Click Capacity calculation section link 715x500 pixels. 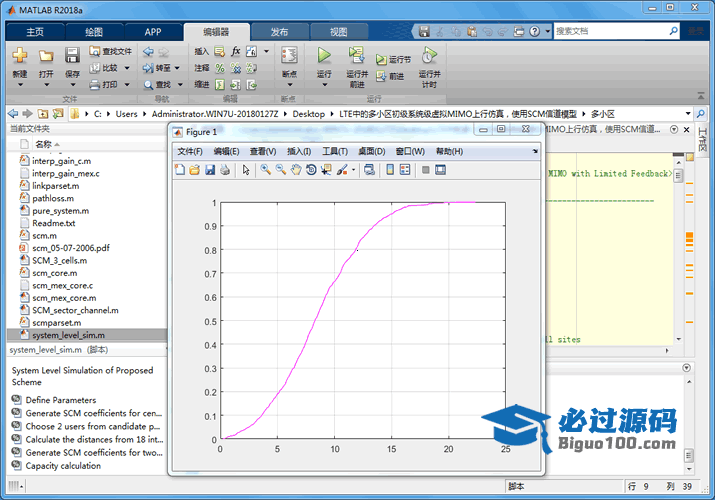tap(63, 466)
